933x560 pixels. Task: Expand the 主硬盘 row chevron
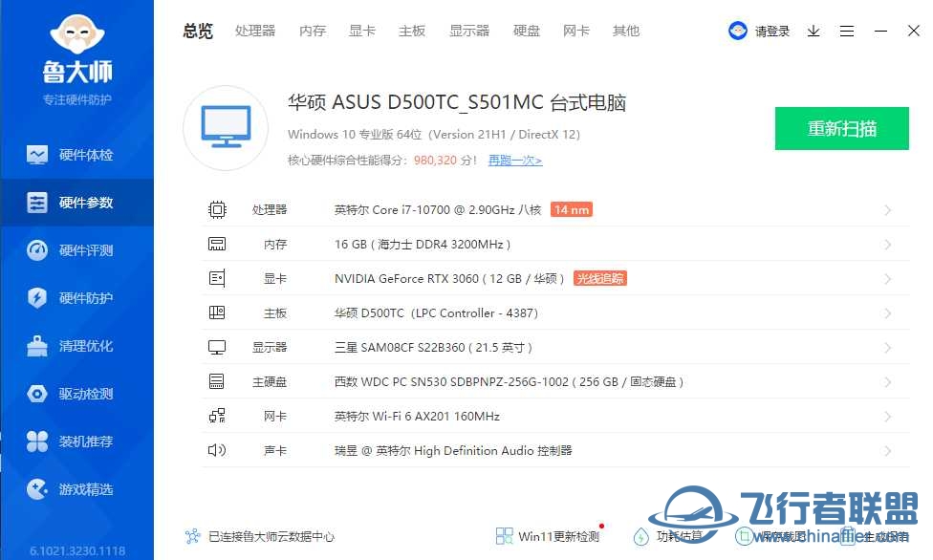click(x=887, y=382)
